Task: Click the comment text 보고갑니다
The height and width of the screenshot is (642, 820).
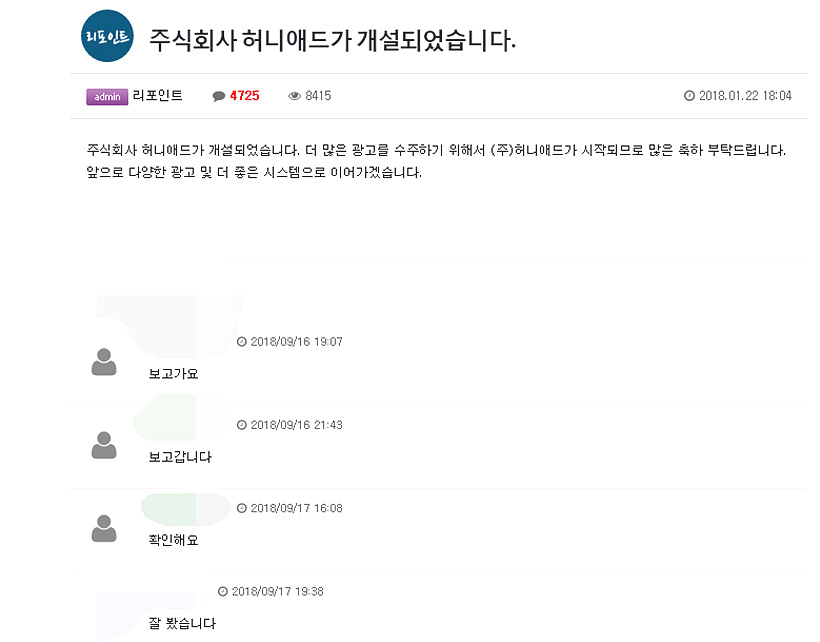Action: tap(180, 457)
